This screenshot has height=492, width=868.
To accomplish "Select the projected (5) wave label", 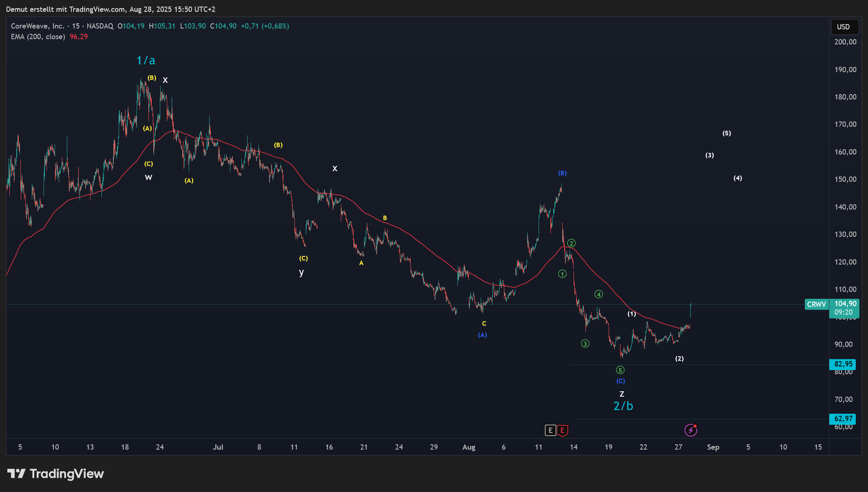I will coord(727,133).
